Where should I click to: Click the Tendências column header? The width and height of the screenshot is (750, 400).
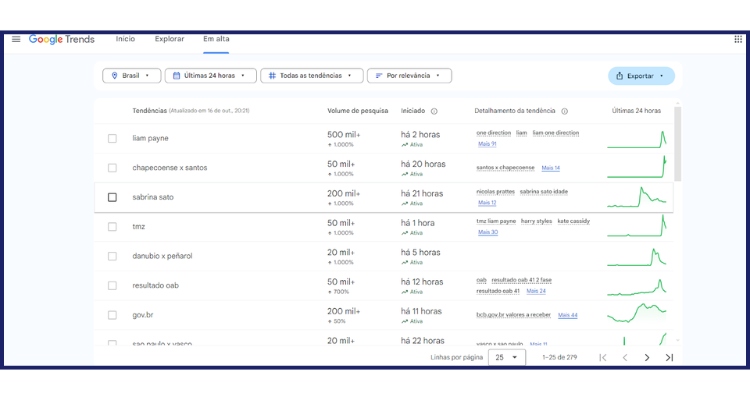150,111
